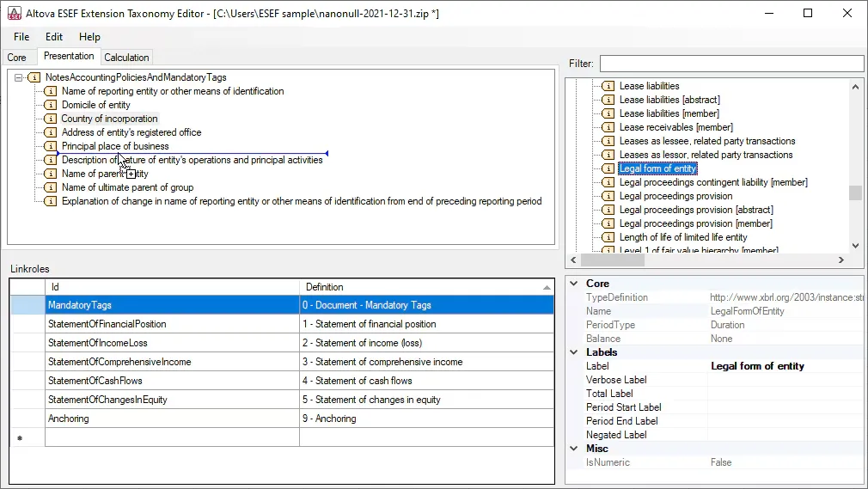
Task: Click the icon beside Domicile of entity
Action: click(50, 105)
